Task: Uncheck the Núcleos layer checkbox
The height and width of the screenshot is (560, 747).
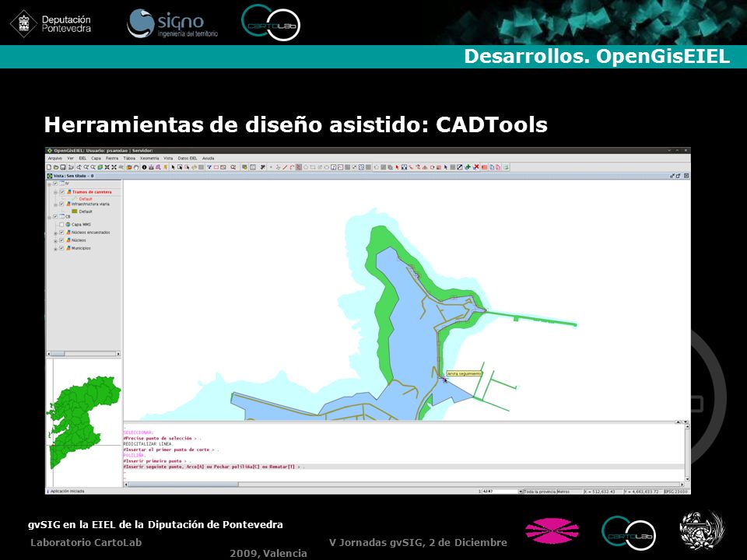Action: 61,240
